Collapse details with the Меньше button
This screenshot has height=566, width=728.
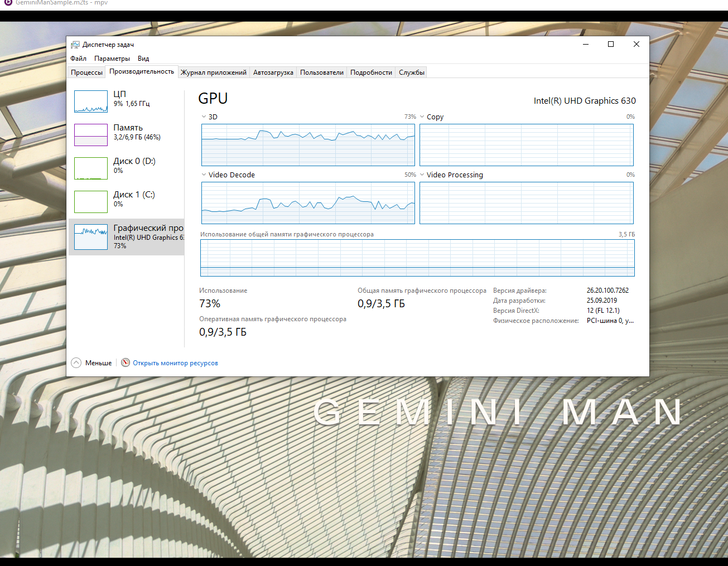point(92,363)
